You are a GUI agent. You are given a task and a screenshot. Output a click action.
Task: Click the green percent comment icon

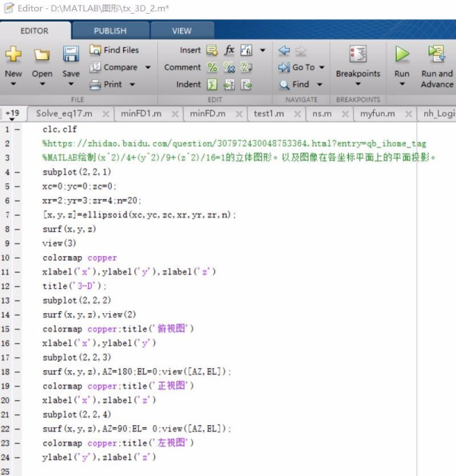coord(212,67)
